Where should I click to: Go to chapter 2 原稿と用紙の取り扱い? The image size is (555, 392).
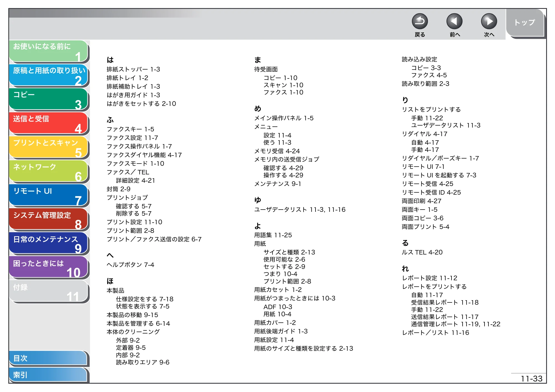click(x=49, y=75)
